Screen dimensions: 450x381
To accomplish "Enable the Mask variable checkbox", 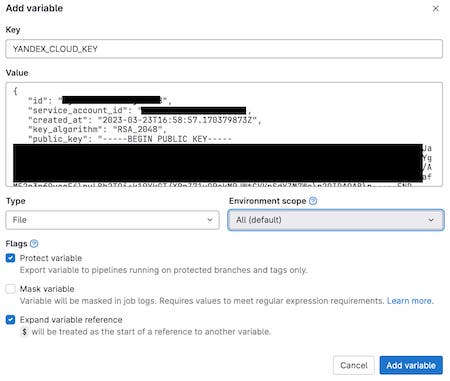I will (x=10, y=289).
